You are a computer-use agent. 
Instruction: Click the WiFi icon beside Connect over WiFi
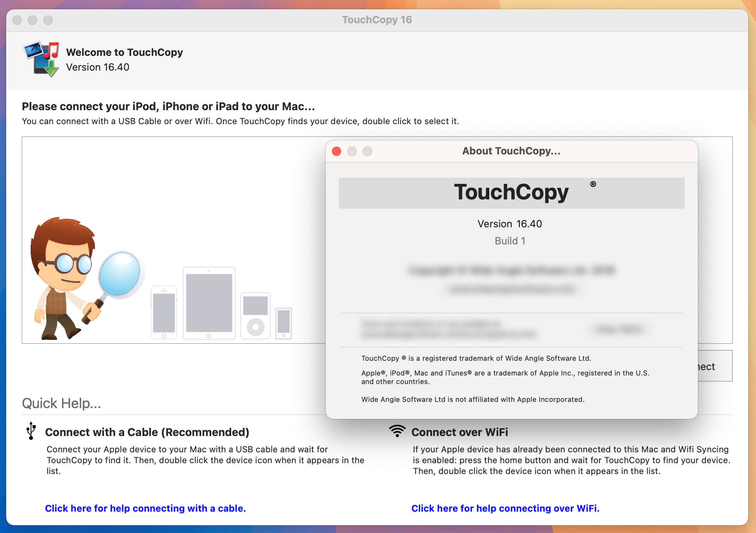pos(397,431)
